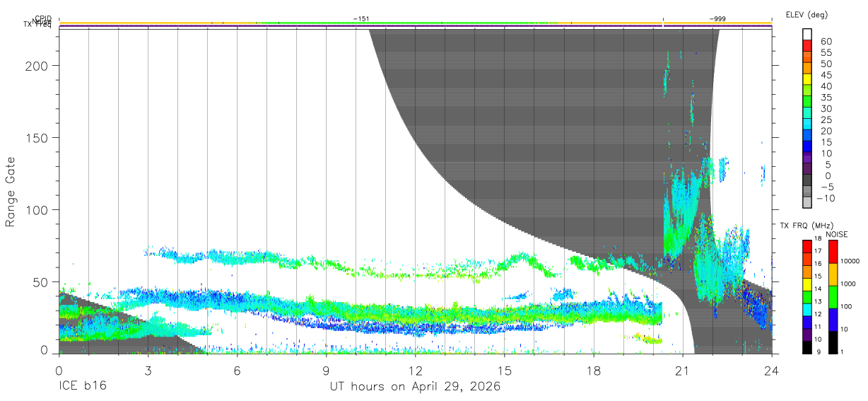This screenshot has height=401, width=868.
Task: Click the white top swatch of the ELEV bar
Action: tap(807, 35)
